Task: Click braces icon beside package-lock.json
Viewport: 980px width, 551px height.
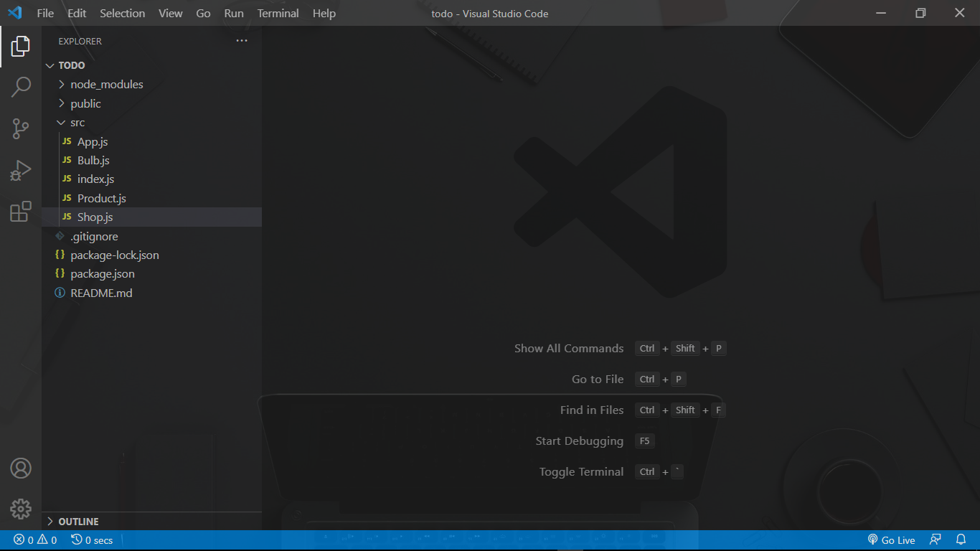Action: pyautogui.click(x=60, y=255)
